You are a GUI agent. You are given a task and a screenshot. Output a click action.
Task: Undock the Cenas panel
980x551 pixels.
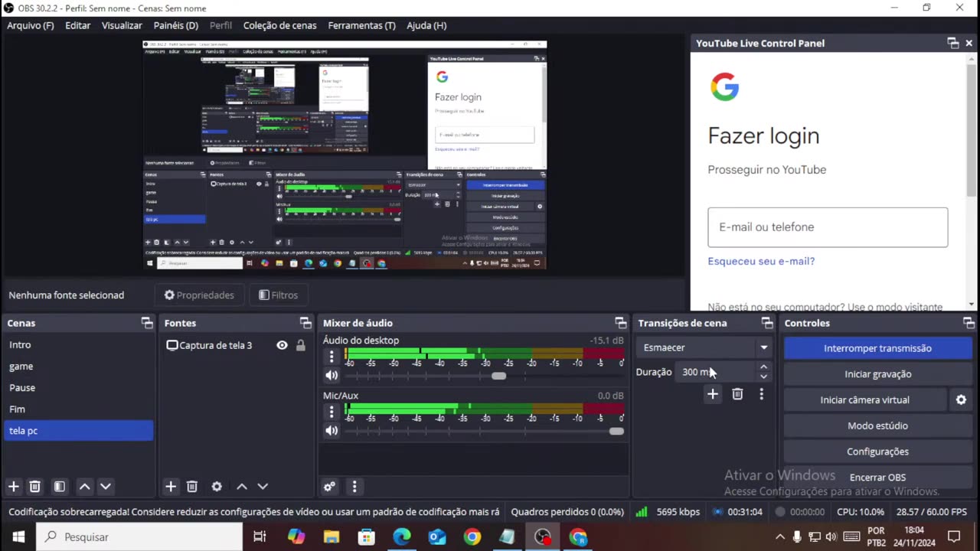tap(147, 323)
